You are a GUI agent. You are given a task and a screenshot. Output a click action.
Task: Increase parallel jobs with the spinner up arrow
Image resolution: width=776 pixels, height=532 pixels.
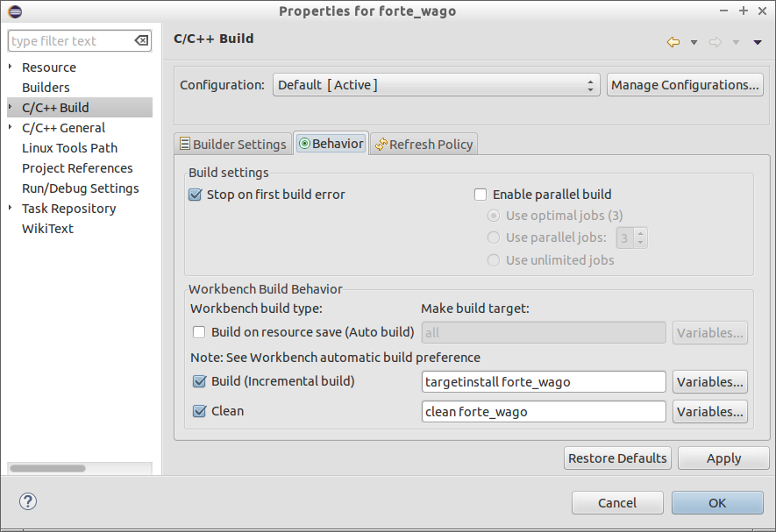[639, 233]
